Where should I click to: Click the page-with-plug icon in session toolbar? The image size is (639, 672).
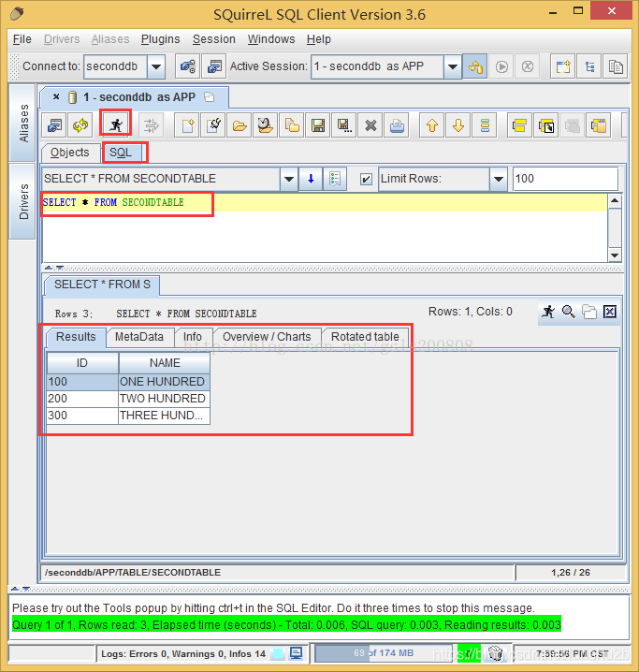213,125
